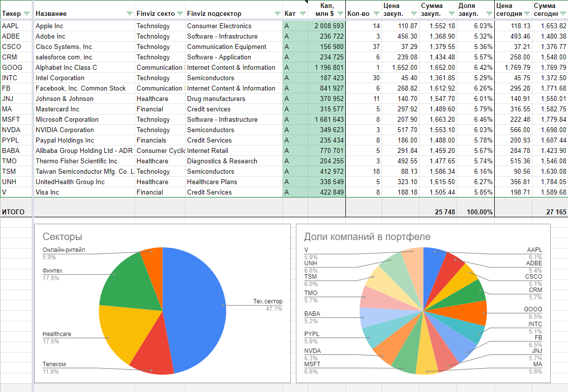The height and width of the screenshot is (392, 568).
Task: Select the 1,652.00 GOOG purchase price cell
Action: pos(400,67)
